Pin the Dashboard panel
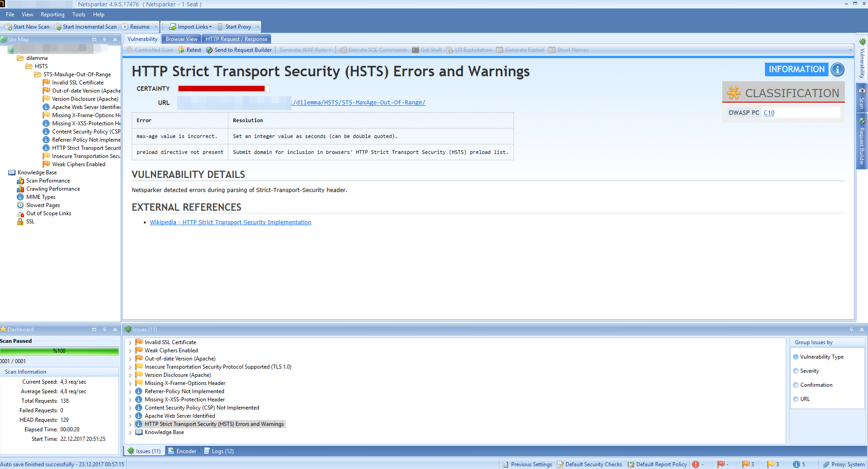The width and height of the screenshot is (868, 469). 104,329
